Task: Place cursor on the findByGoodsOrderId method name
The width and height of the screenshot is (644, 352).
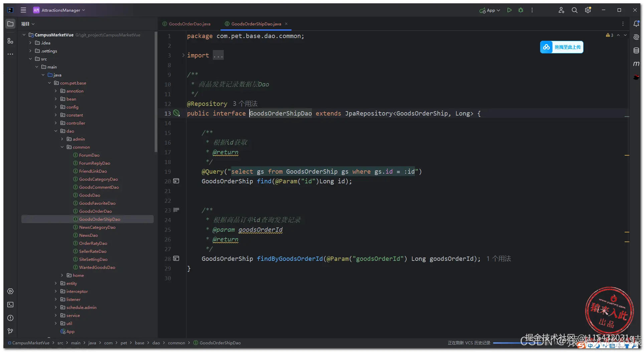Action: pyautogui.click(x=290, y=258)
